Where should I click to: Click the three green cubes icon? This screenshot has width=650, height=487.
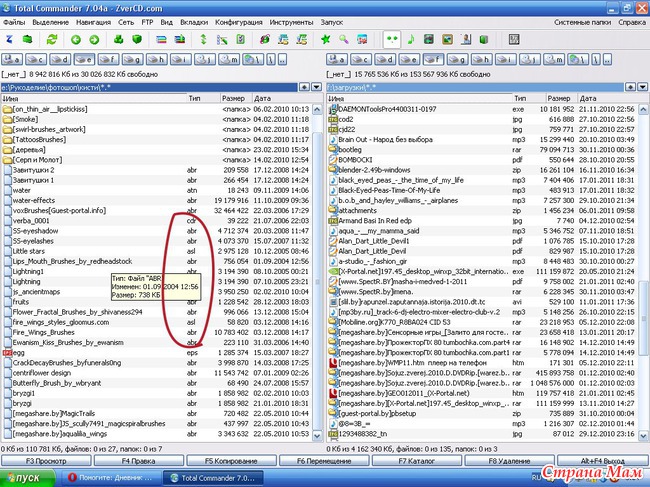119,39
